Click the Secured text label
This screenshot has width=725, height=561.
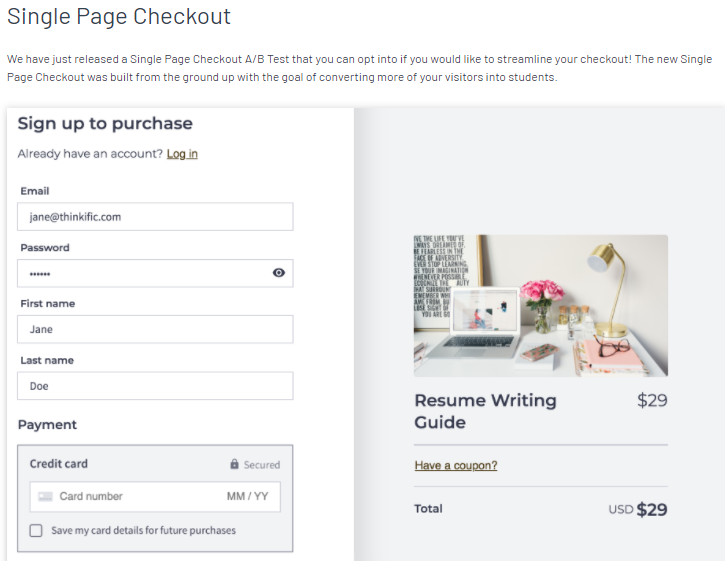coord(262,465)
